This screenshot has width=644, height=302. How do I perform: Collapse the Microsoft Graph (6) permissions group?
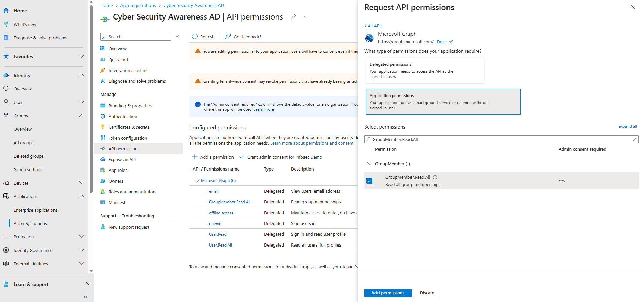[197, 180]
